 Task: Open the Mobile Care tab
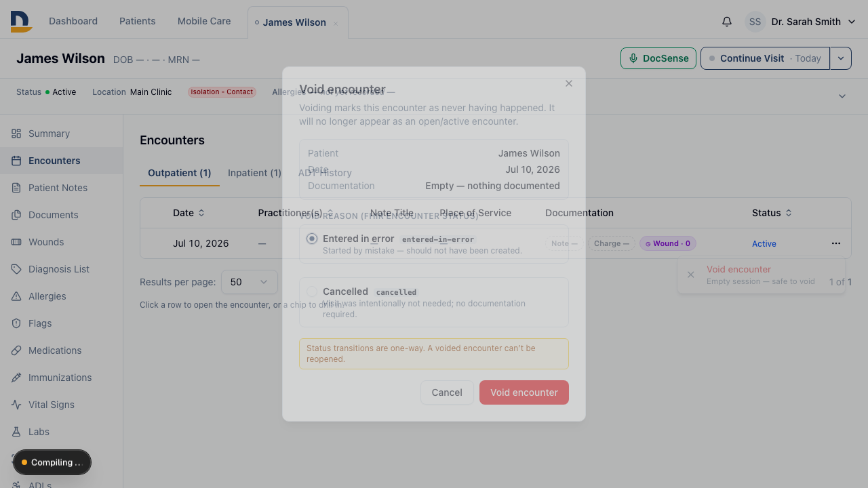(204, 21)
